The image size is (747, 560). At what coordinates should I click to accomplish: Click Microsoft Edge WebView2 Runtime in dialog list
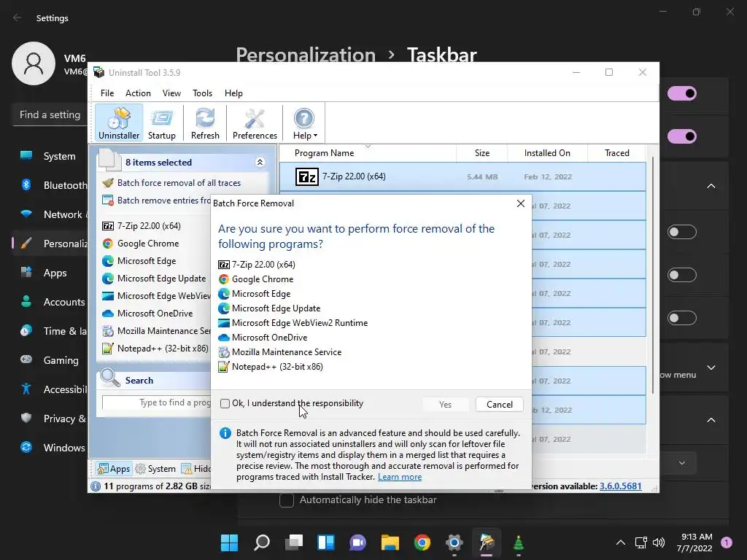(300, 323)
